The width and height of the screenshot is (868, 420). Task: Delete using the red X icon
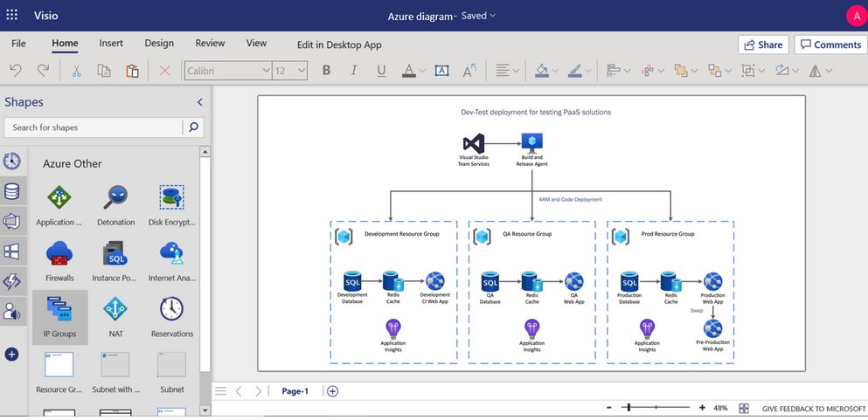coord(164,70)
